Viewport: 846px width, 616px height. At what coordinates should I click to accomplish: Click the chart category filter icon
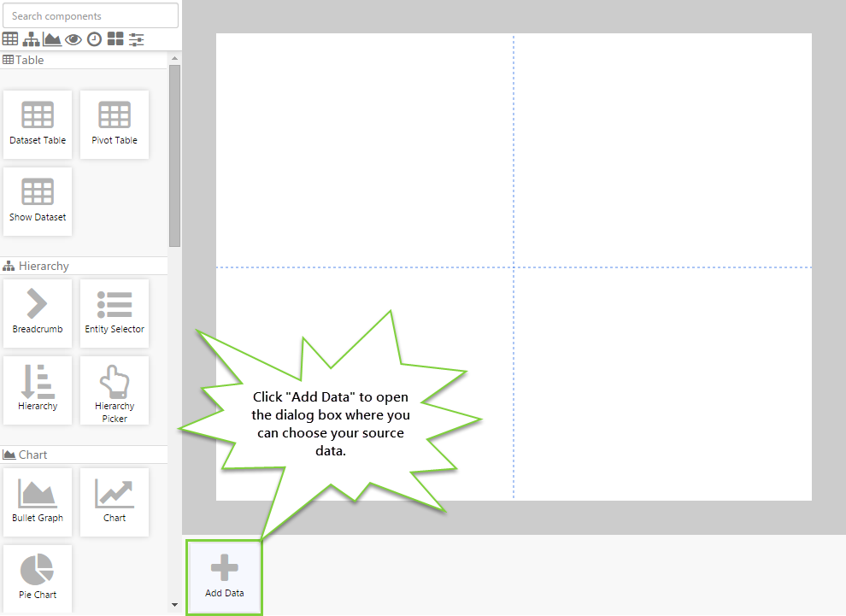tap(52, 39)
